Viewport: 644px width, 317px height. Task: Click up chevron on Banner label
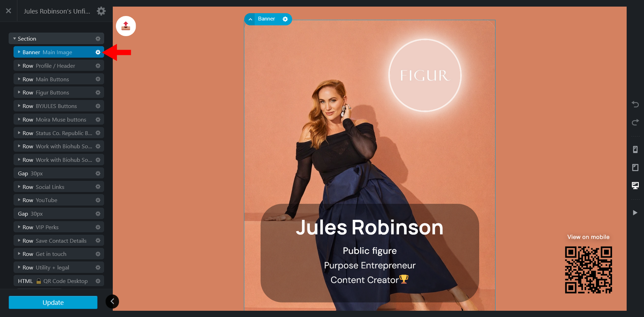tap(251, 19)
